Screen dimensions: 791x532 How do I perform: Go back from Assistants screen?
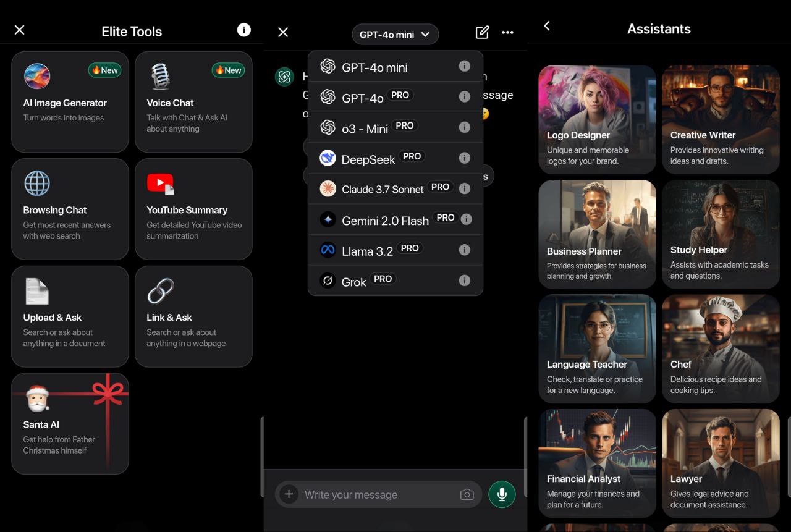pos(547,26)
